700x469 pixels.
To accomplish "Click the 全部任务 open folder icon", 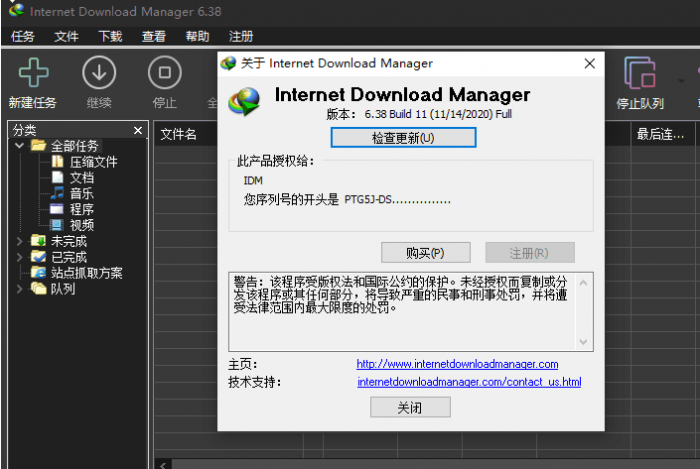I will pyautogui.click(x=38, y=145).
